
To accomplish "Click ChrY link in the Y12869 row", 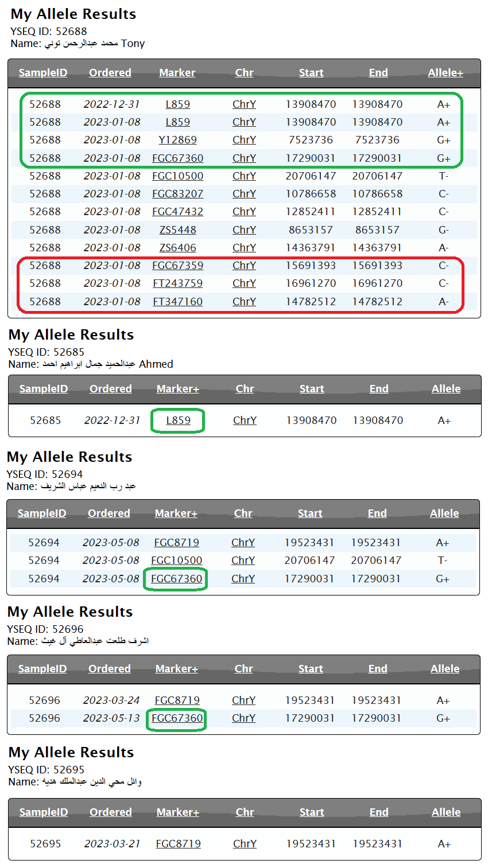I will click(x=244, y=140).
